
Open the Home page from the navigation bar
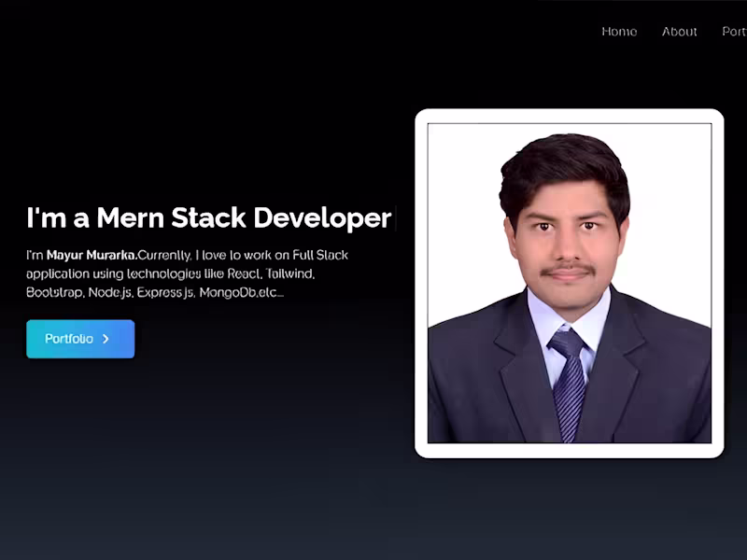(619, 32)
